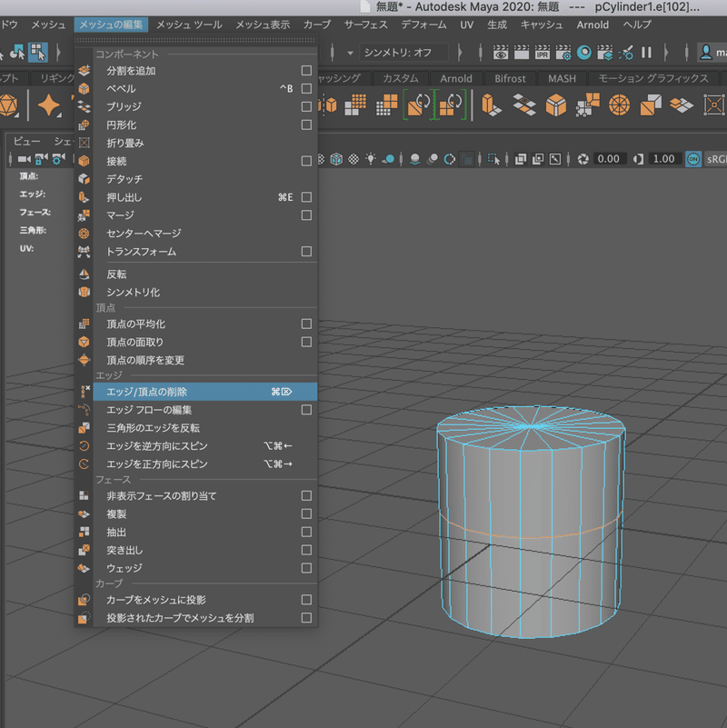Open UV menu
This screenshot has height=728, width=727.
click(x=466, y=25)
